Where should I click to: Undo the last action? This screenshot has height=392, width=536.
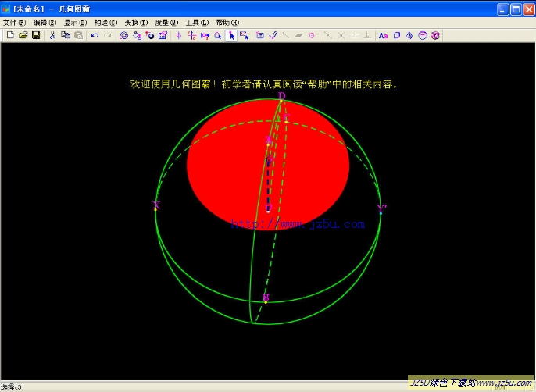pyautogui.click(x=95, y=35)
